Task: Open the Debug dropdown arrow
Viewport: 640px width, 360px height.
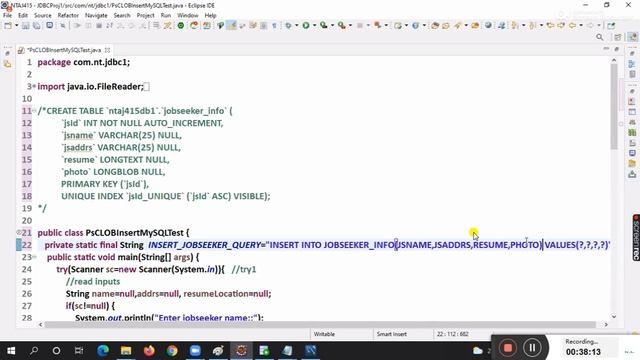Action: 297,26
